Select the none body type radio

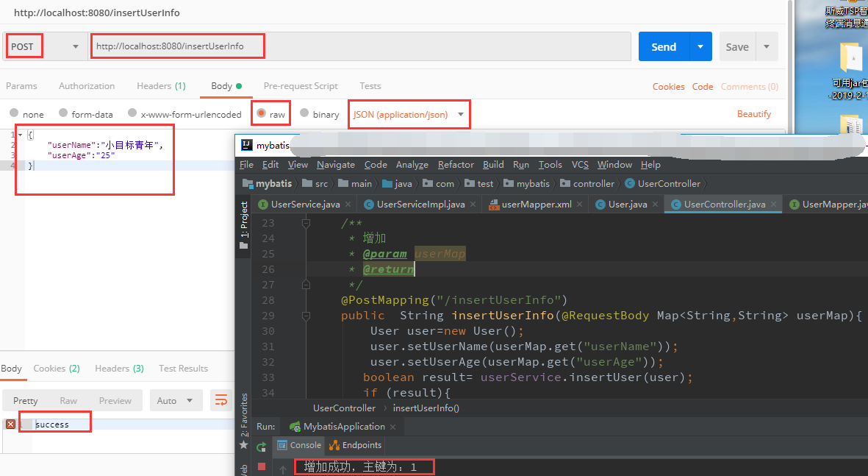click(x=15, y=113)
